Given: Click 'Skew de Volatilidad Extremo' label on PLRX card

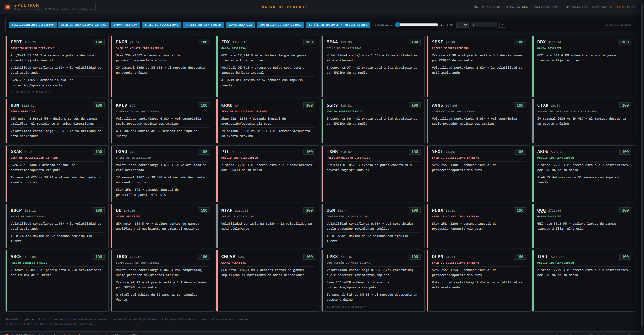Looking at the screenshot, I should coord(455,217).
